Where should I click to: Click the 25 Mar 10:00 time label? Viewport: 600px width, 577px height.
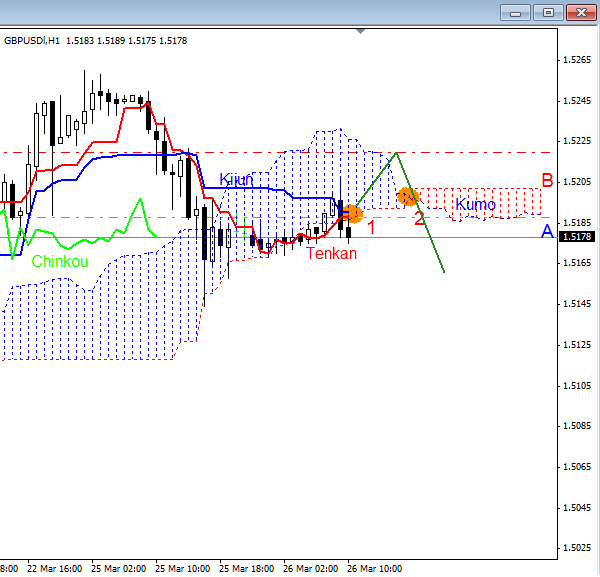(x=183, y=569)
